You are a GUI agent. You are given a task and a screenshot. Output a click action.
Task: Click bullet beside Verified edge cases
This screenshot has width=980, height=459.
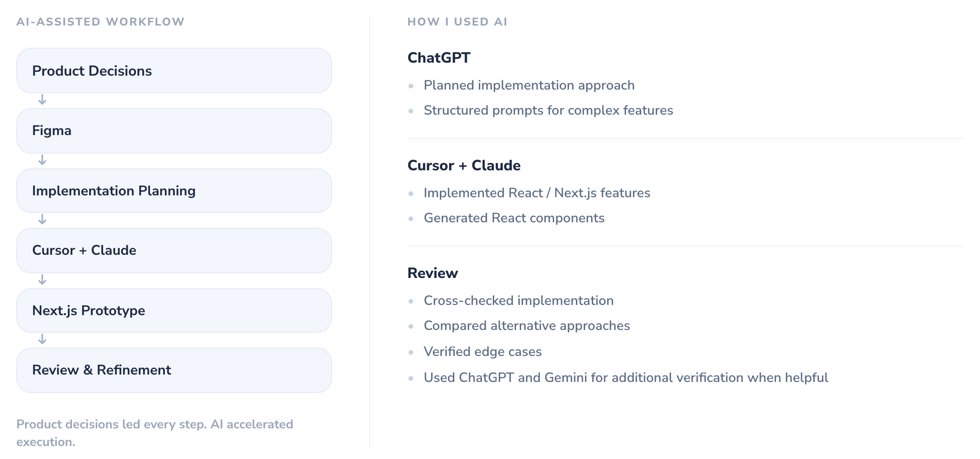(x=411, y=352)
